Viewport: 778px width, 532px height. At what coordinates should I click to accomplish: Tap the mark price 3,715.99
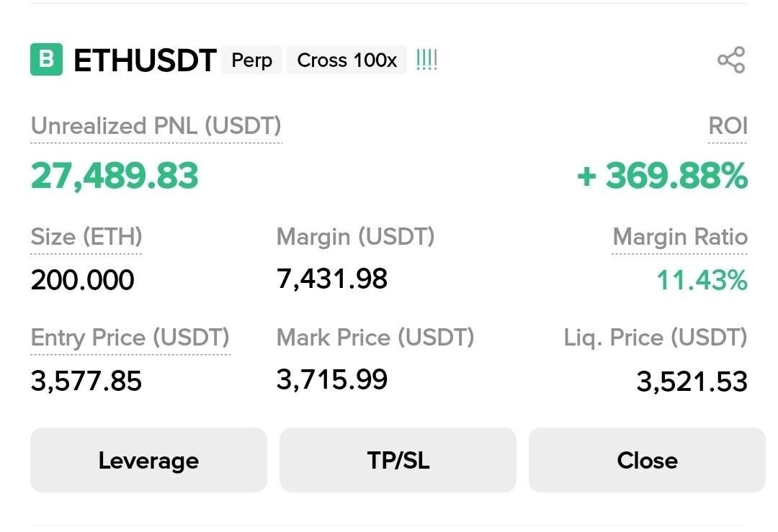(x=332, y=379)
